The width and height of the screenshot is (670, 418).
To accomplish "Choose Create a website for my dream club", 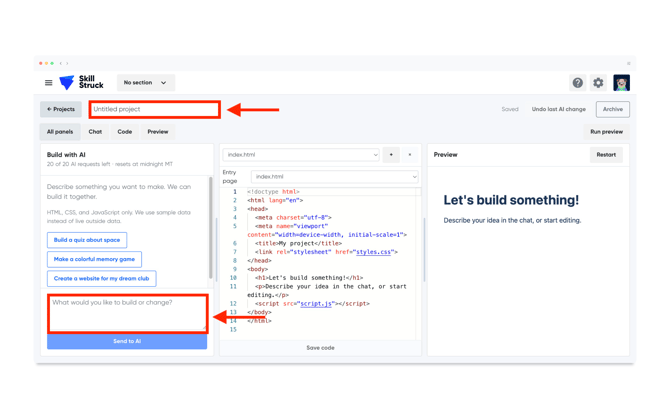I will pos(101,278).
